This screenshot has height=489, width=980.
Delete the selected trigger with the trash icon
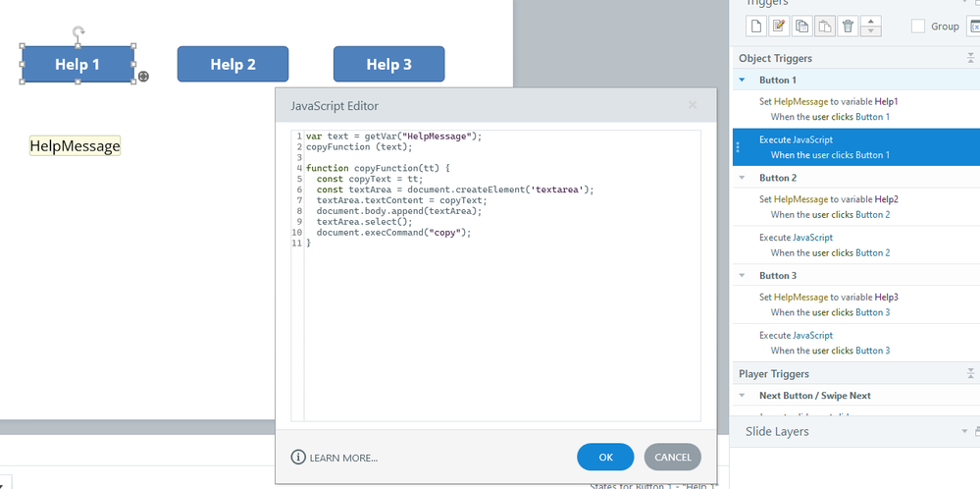(848, 27)
